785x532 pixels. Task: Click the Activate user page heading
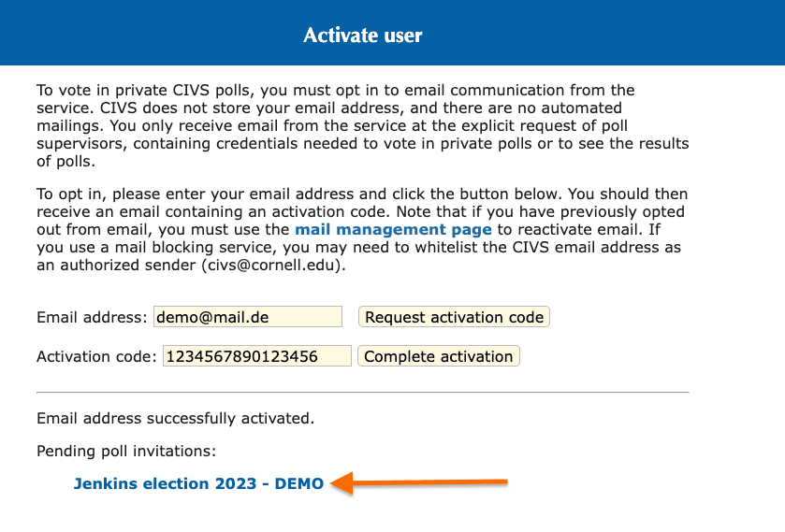363,36
